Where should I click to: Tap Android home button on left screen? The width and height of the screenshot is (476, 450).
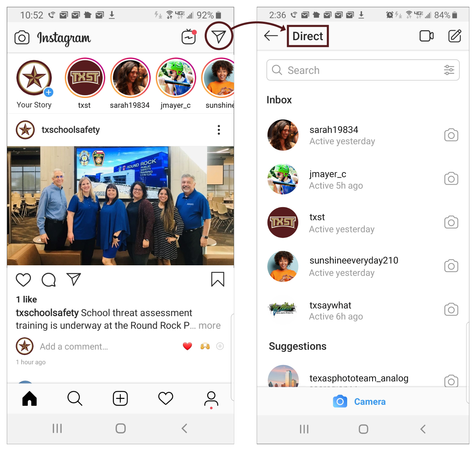click(121, 428)
